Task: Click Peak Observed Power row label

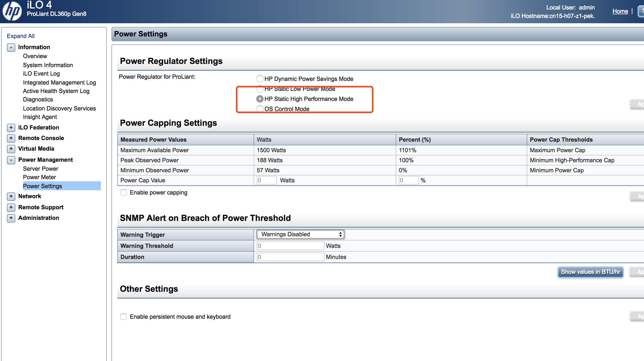Action: [x=150, y=160]
